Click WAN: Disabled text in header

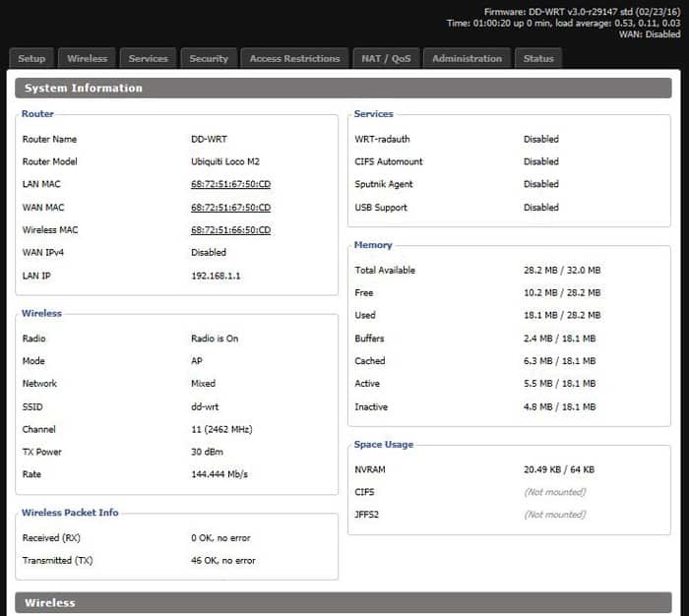(x=650, y=34)
